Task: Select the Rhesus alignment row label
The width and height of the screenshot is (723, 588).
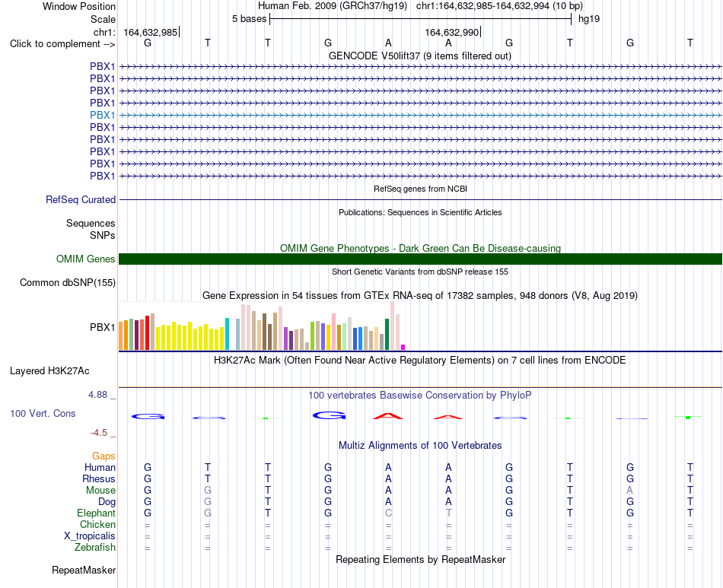Action: (99, 478)
